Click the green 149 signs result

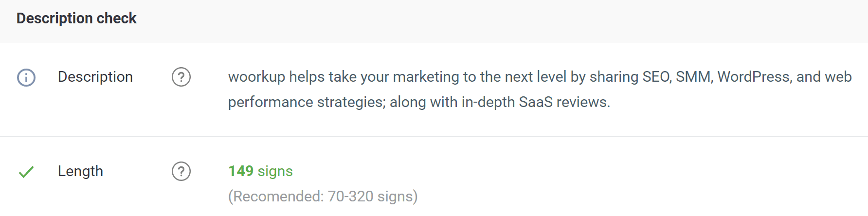261,171
